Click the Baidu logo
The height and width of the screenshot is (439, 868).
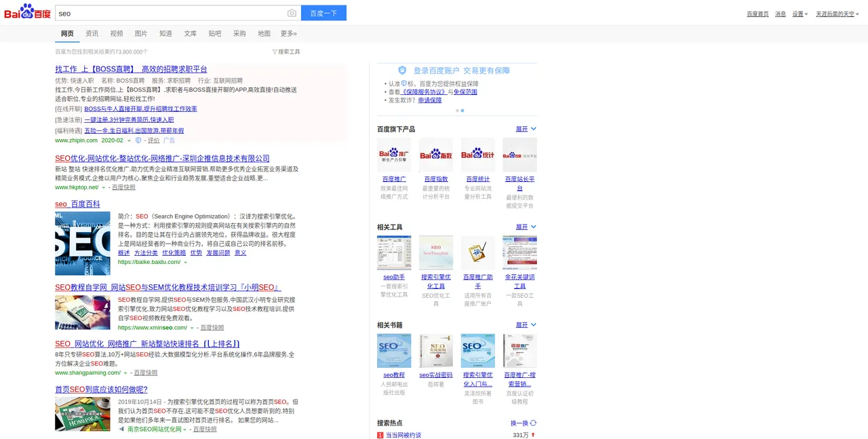tap(28, 12)
